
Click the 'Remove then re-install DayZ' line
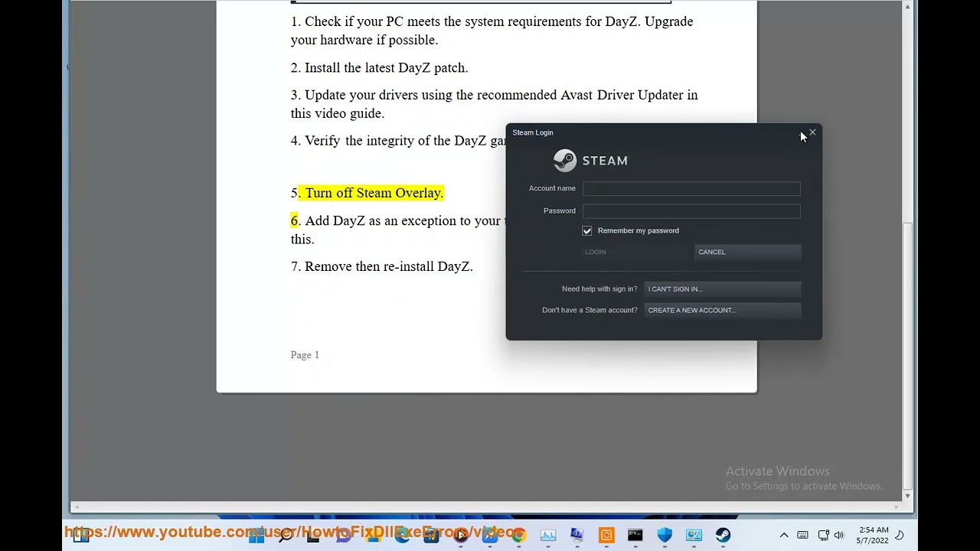click(389, 266)
